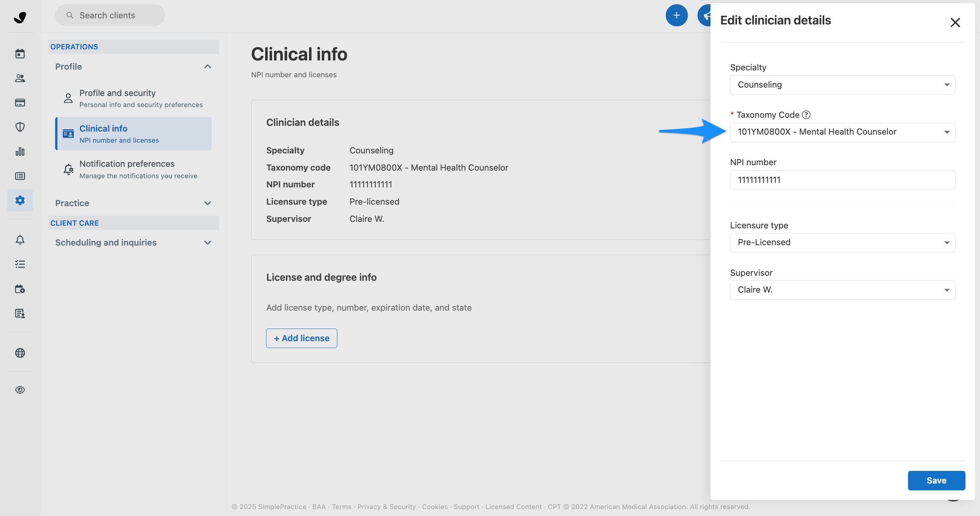Image resolution: width=980 pixels, height=516 pixels.
Task: Open the reminders bell icon
Action: point(20,240)
